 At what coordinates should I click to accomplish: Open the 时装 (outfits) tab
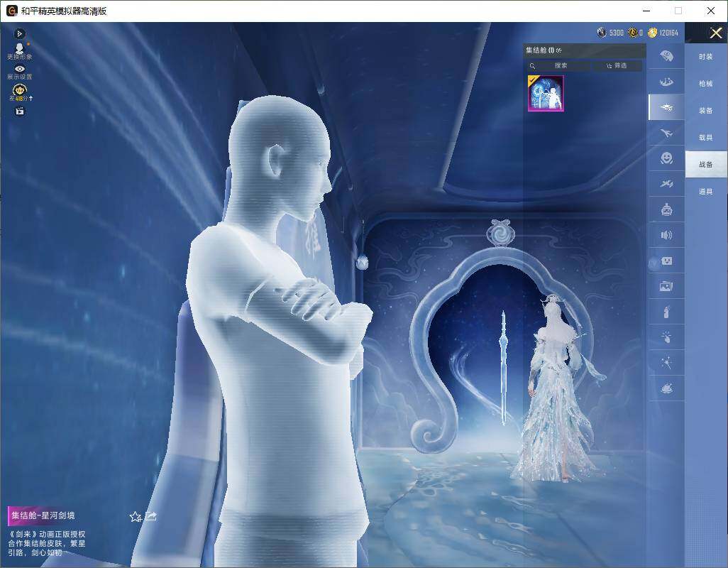click(706, 57)
